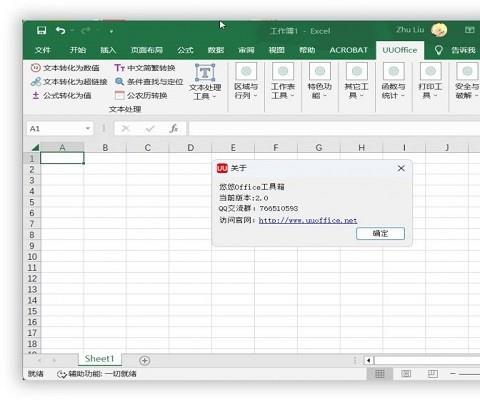Switch to the 视图 ribbon tab
480x400 pixels.
(277, 50)
